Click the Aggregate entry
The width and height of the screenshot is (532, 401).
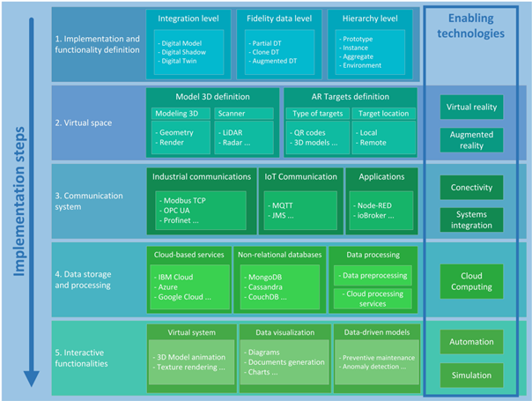pyautogui.click(x=356, y=56)
